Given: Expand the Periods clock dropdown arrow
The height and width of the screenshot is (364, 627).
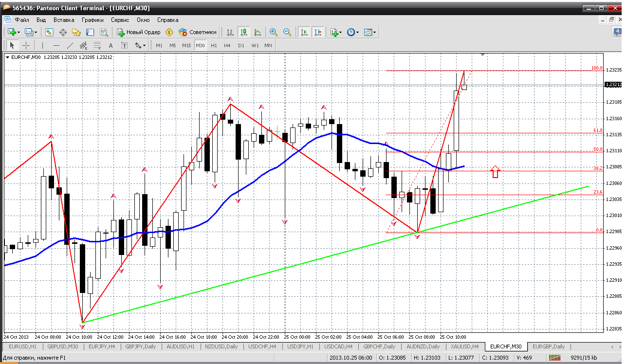Looking at the screenshot, I should pyautogui.click(x=357, y=32).
